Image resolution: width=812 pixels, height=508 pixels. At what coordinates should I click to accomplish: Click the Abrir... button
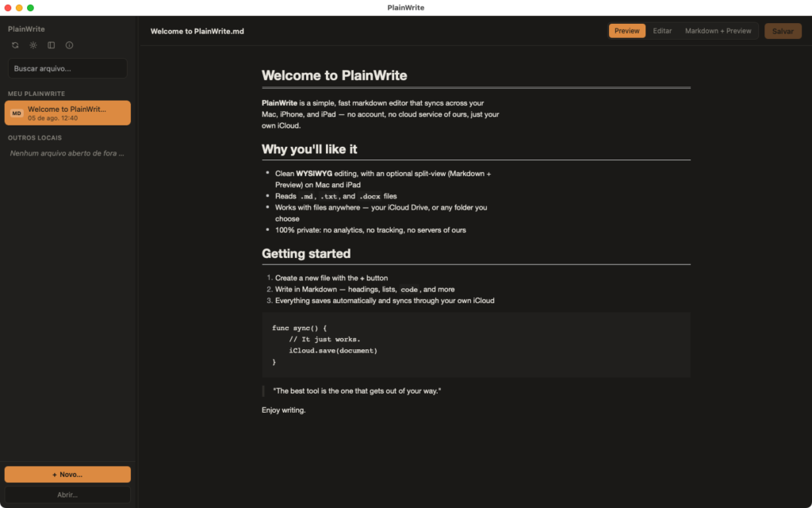(x=67, y=495)
